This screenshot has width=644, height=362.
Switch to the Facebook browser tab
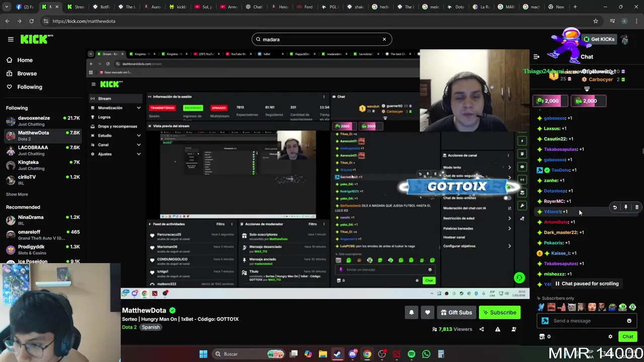[25, 7]
